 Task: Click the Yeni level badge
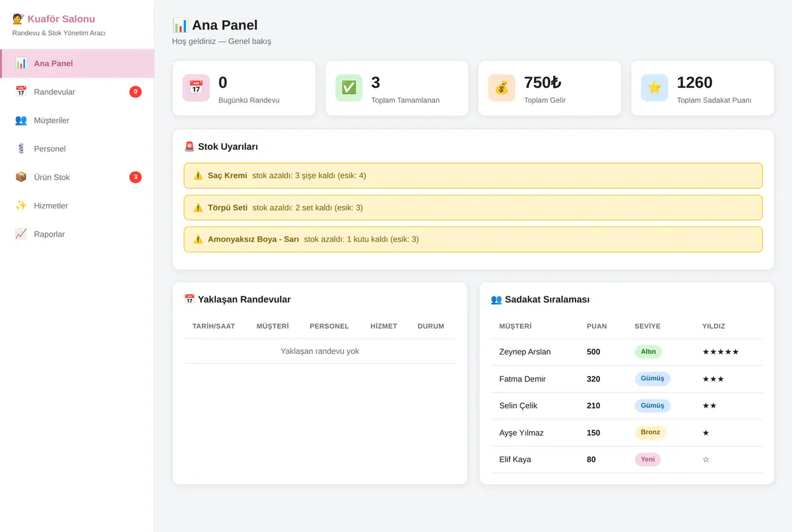(x=647, y=459)
